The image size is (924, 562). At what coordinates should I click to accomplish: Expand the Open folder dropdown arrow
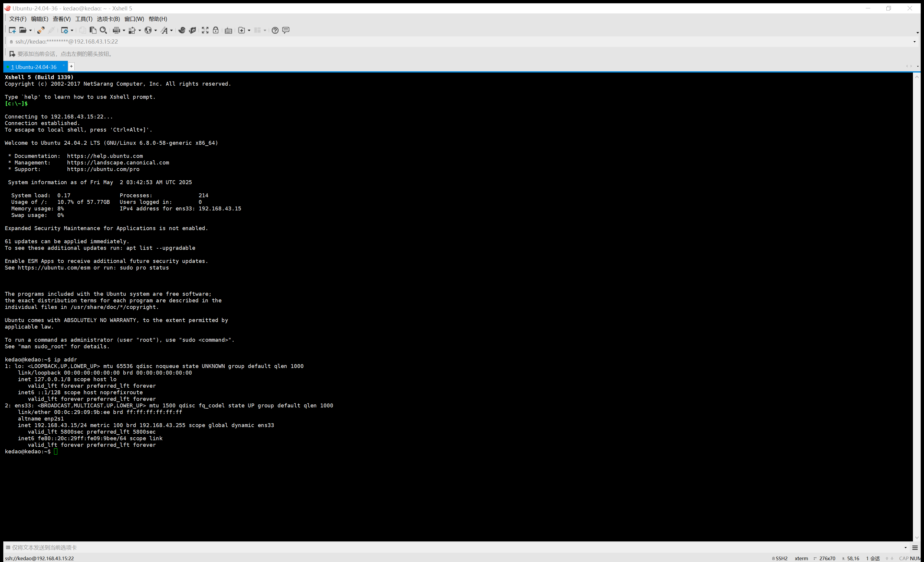click(x=30, y=31)
